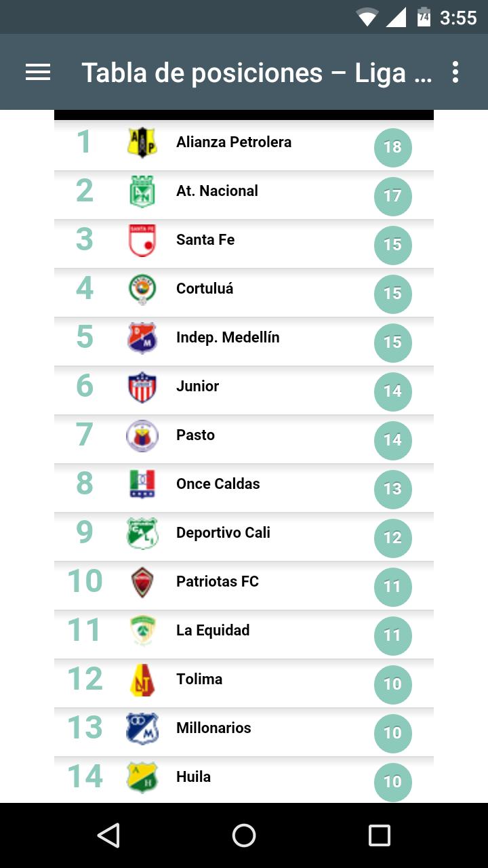
Task: Select the Cortuluá team name
Action: click(x=205, y=289)
